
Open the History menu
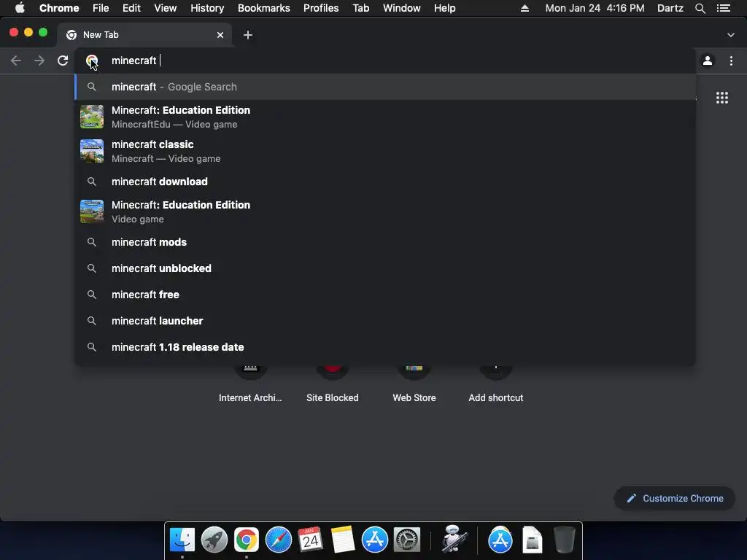(x=207, y=8)
